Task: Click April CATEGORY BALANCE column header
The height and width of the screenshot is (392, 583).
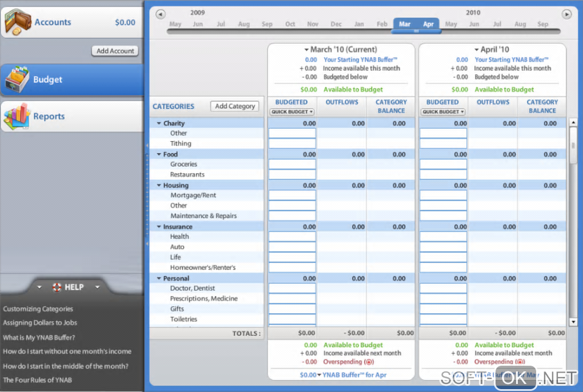Action: click(542, 106)
